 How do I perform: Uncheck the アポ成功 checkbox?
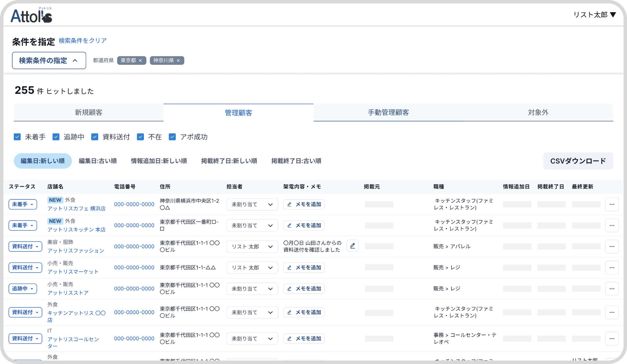tap(172, 137)
